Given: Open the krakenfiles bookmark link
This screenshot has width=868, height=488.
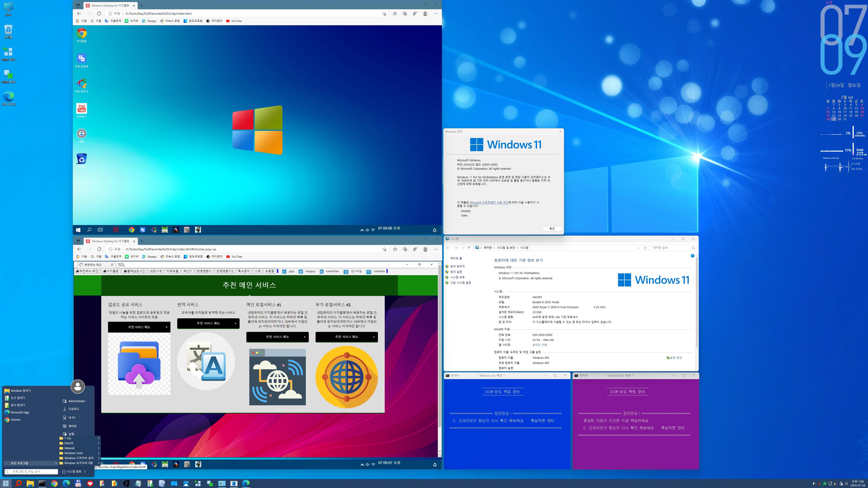Looking at the screenshot, I should [330, 271].
